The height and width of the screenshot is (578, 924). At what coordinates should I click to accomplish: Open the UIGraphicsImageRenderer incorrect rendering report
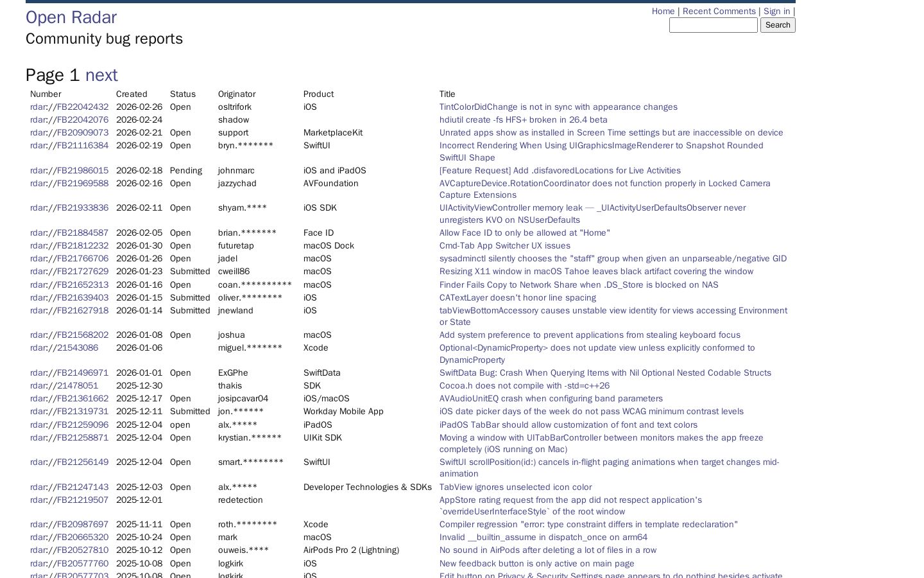pyautogui.click(x=601, y=152)
